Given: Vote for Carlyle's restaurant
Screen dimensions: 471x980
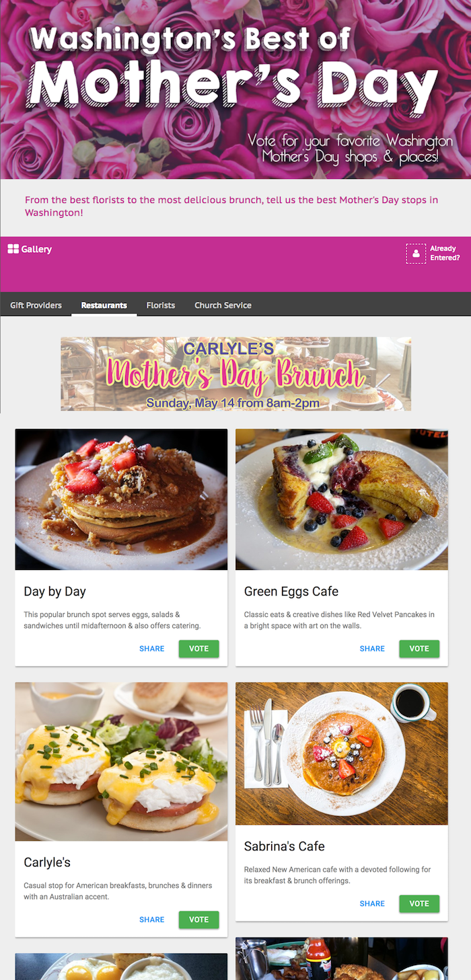Looking at the screenshot, I should [198, 920].
